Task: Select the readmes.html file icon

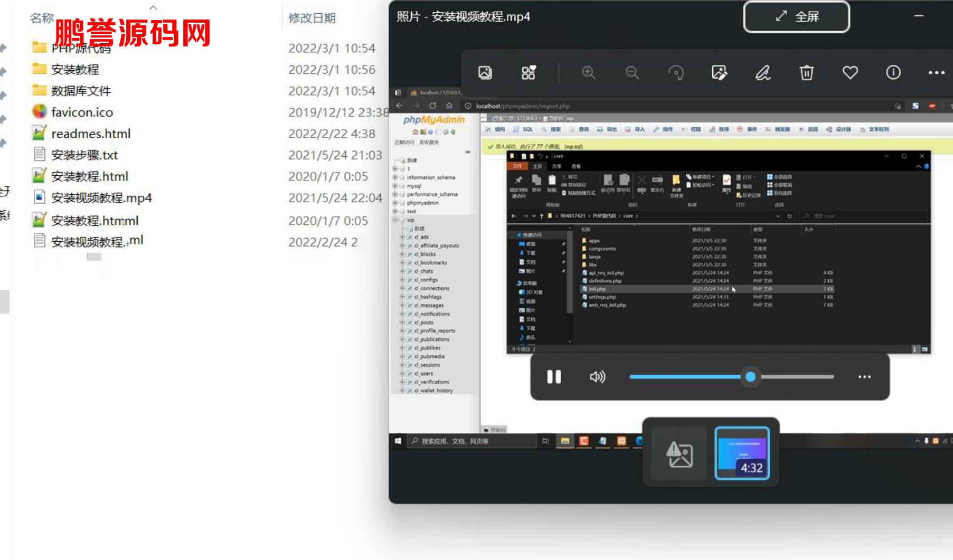Action: click(39, 133)
